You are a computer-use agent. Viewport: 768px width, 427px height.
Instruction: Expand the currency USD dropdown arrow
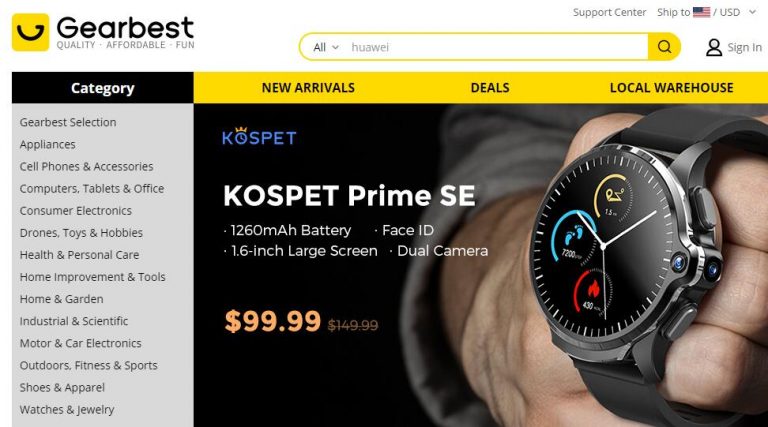(753, 12)
